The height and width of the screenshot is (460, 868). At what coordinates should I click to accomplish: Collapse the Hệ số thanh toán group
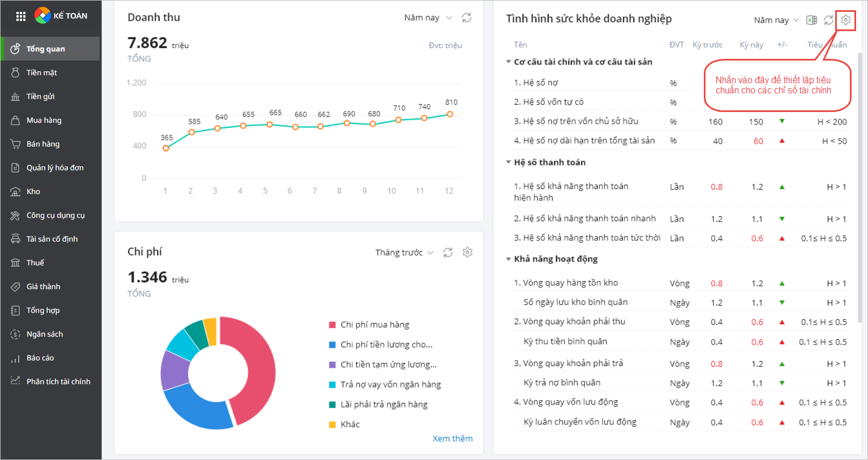point(508,162)
